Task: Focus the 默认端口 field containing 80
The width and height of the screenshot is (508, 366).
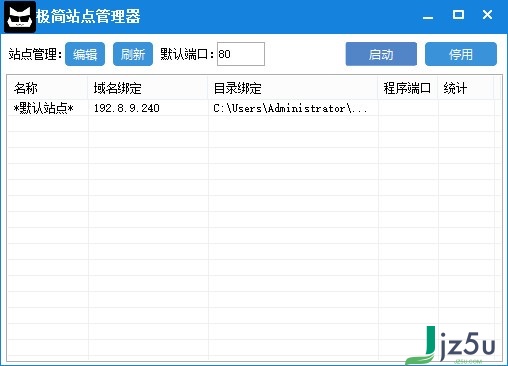Action: 241,54
